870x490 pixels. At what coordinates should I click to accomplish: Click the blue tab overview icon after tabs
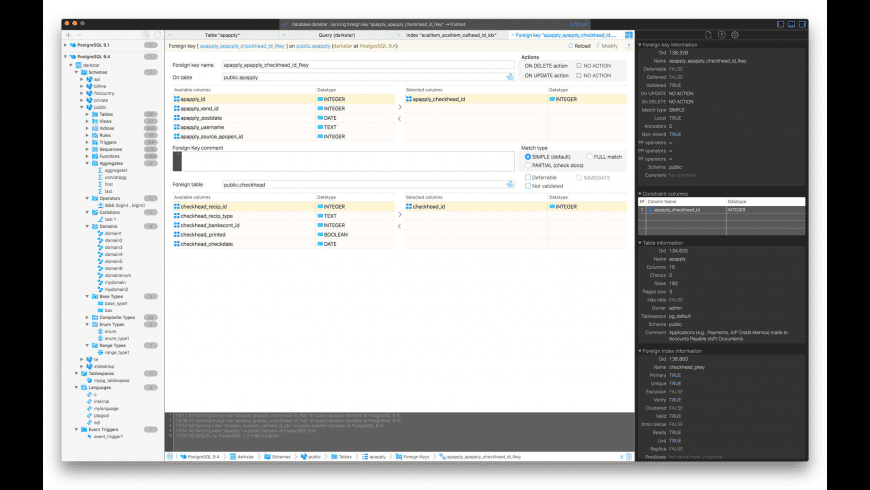629,35
